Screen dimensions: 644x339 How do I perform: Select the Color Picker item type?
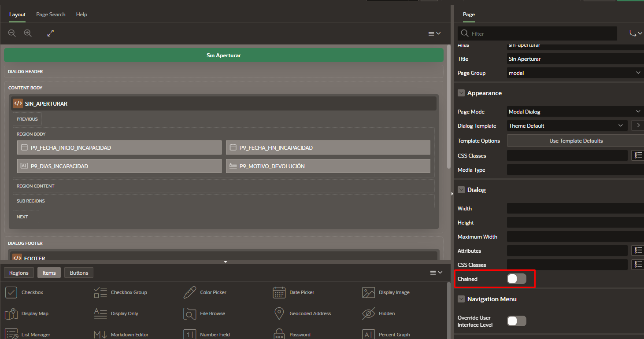pyautogui.click(x=215, y=292)
